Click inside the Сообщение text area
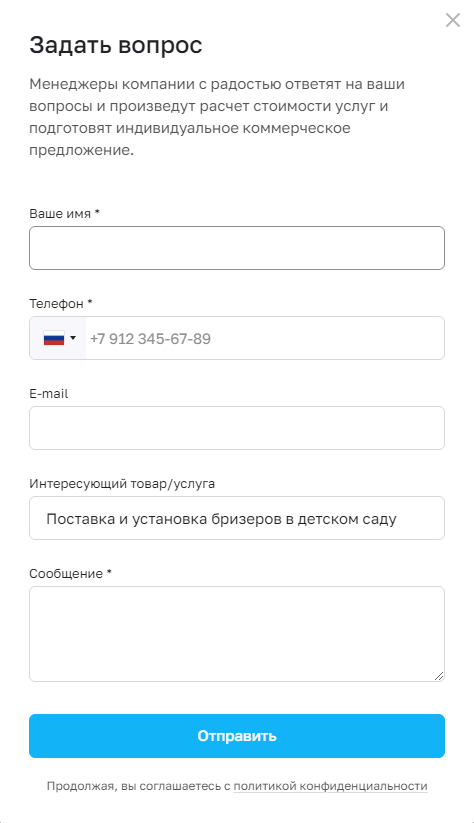Viewport: 474px width, 823px height. tap(237, 634)
